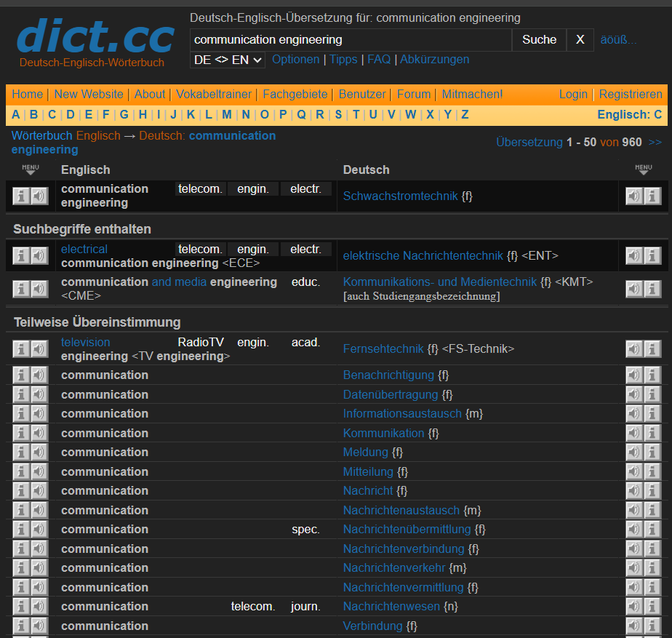Image resolution: width=672 pixels, height=638 pixels.
Task: Click the 'telecom.' tag in first result row
Action: click(200, 189)
